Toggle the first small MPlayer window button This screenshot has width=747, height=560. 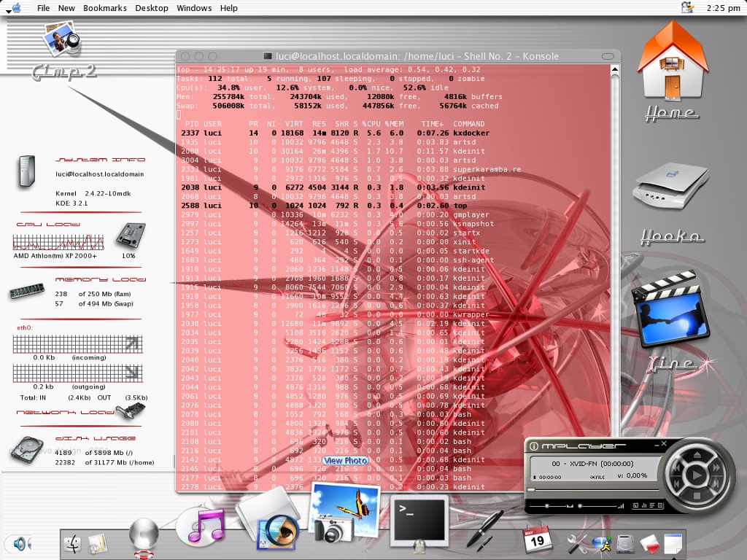(635, 505)
